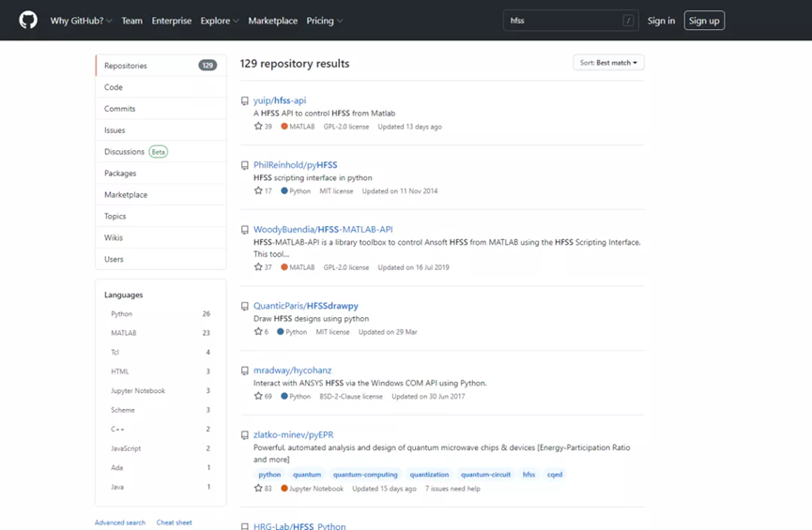Open the Advanced search link

[x=120, y=522]
